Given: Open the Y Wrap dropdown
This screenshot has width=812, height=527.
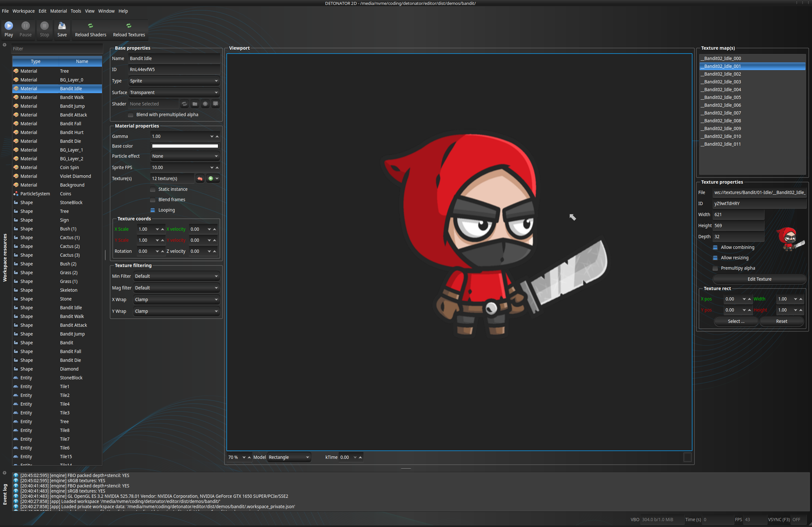Looking at the screenshot, I should pyautogui.click(x=176, y=311).
